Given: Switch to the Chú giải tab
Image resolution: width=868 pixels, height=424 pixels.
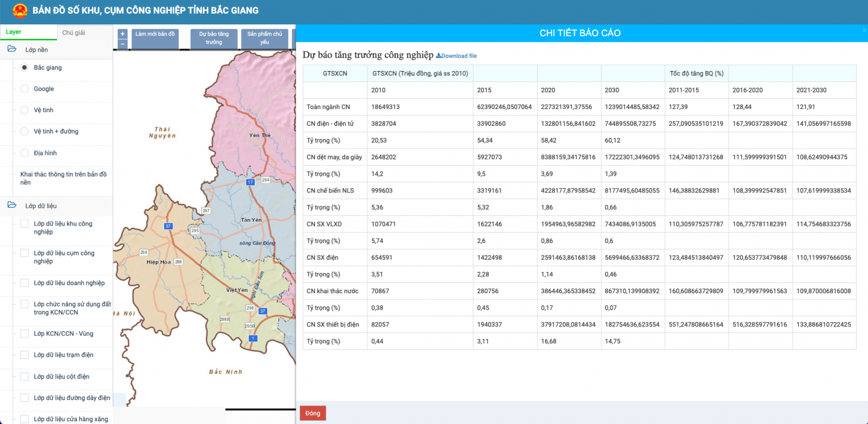Looking at the screenshot, I should [x=73, y=33].
